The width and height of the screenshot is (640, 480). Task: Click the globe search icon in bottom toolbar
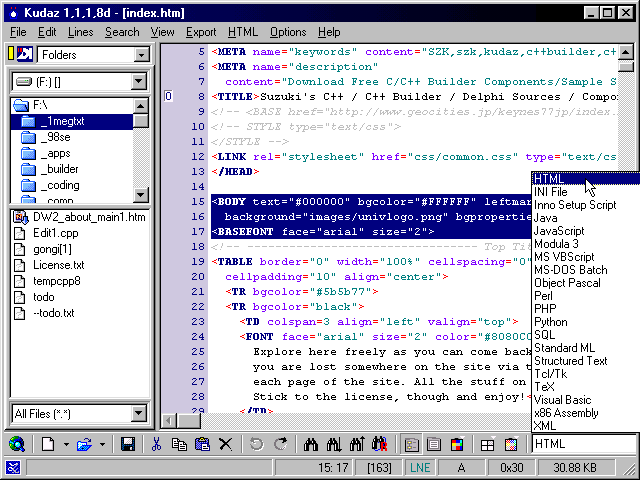click(x=17, y=444)
